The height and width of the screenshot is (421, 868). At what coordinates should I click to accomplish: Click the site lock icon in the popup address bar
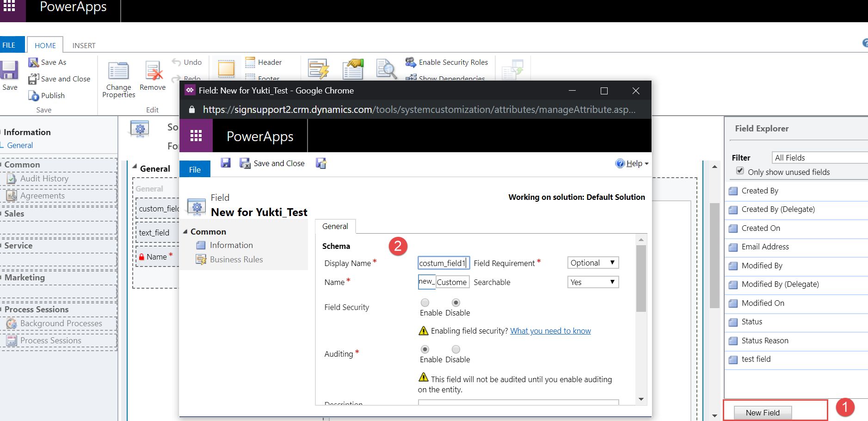point(192,110)
